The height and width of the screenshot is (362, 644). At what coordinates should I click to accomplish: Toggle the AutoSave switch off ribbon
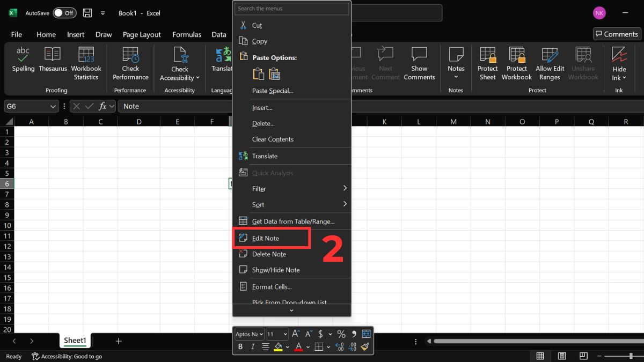64,12
